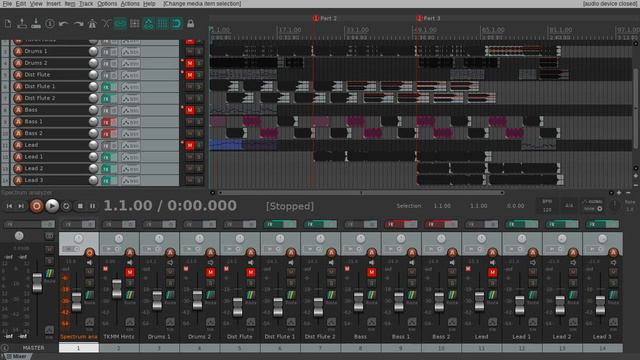
Task: Open FX button on Dist Flute 1 track
Action: coord(106,87)
